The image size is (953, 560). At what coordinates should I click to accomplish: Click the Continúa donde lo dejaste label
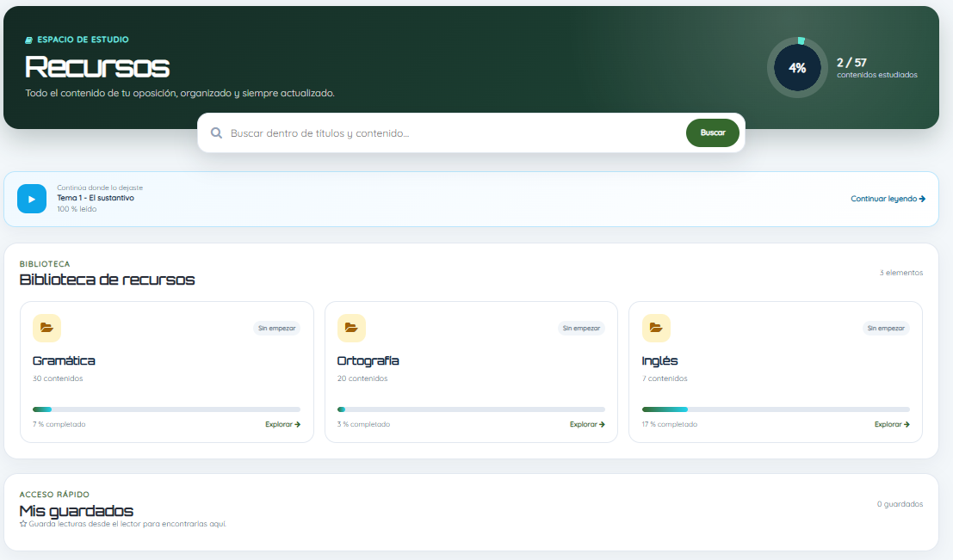click(x=100, y=188)
